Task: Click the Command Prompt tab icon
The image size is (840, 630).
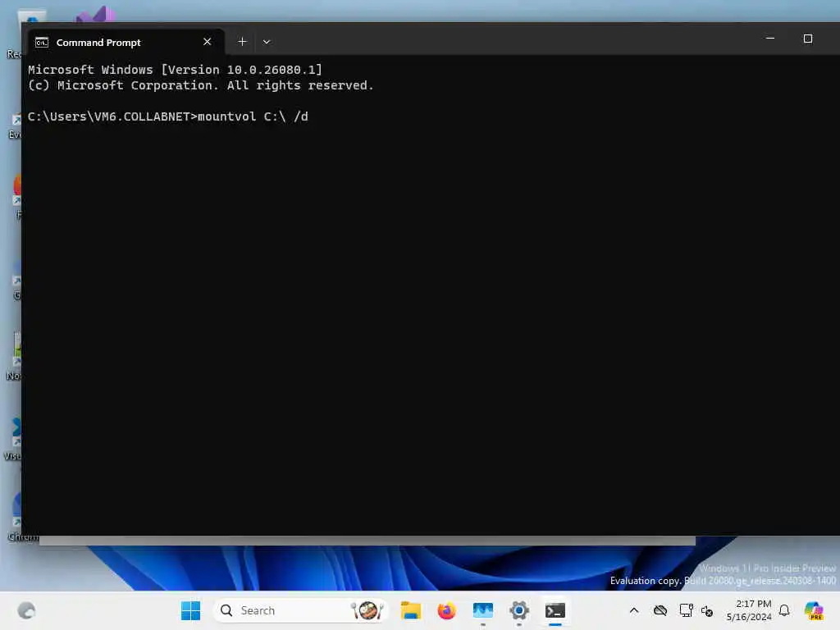Action: (x=42, y=43)
